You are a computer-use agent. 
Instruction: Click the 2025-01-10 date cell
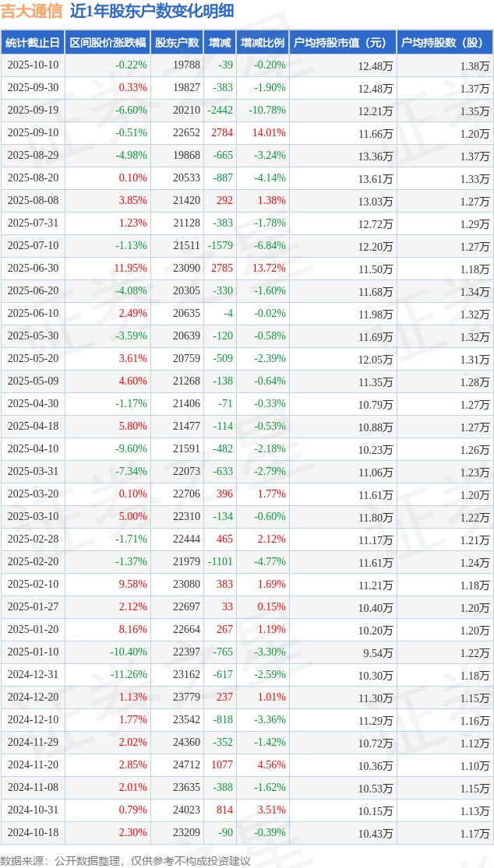point(33,652)
